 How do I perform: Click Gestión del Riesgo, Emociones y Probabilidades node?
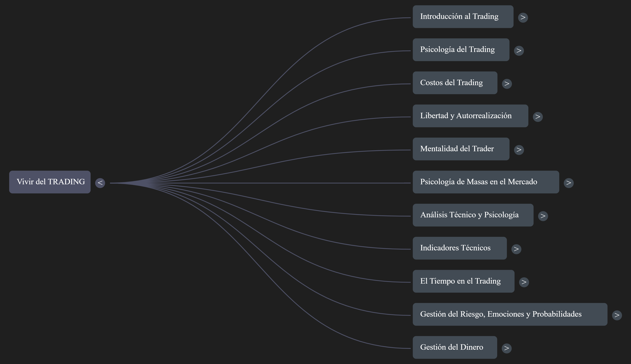[510, 314]
